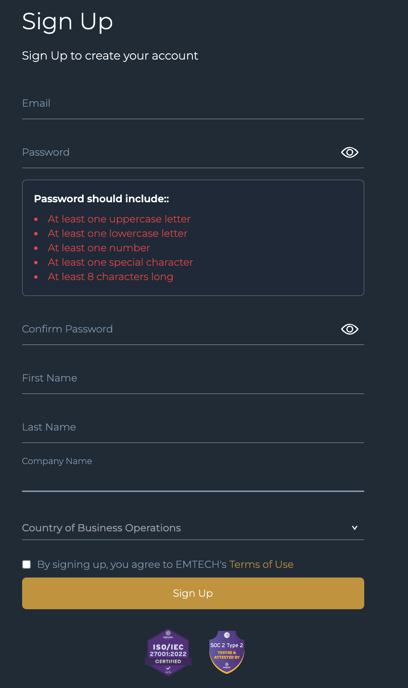
Task: Click into the Confirm Password field
Action: pos(180,329)
